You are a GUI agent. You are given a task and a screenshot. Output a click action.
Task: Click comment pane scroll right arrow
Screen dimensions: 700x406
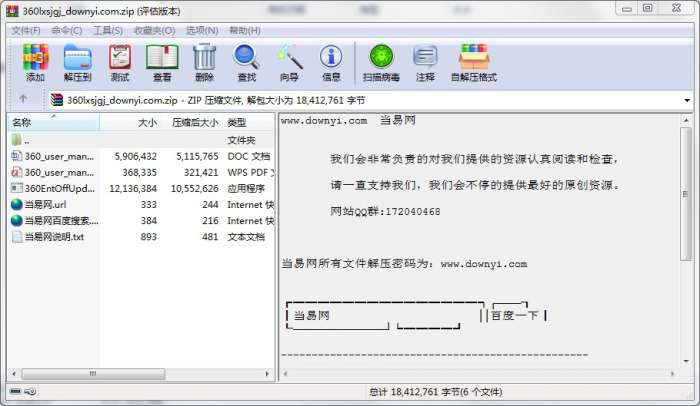coord(672,373)
